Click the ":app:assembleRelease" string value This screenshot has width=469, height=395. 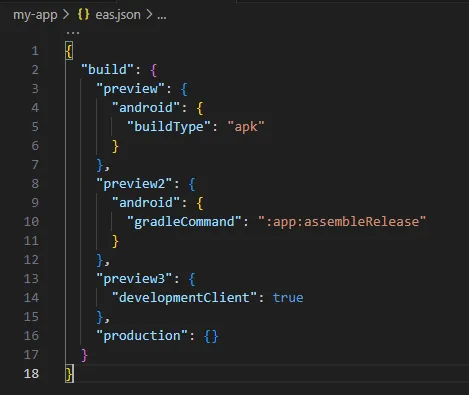click(x=342, y=222)
